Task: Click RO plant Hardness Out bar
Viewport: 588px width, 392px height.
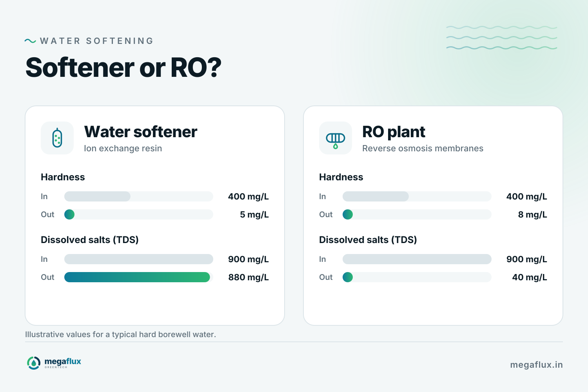Action: pyautogui.click(x=417, y=214)
